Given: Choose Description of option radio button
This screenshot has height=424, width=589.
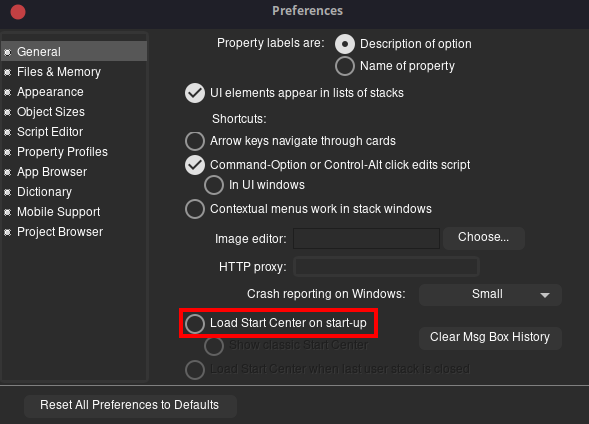Looking at the screenshot, I should [345, 44].
